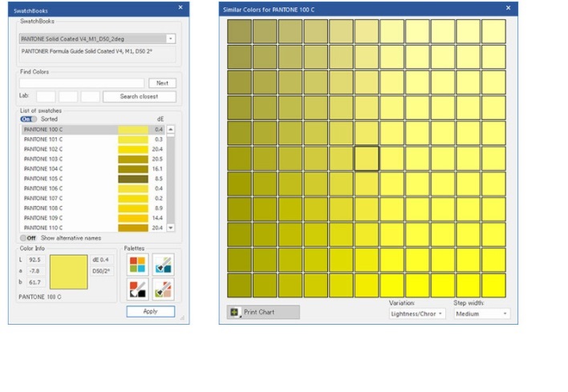This screenshot has width=568, height=392.
Task: Click the color chip beside PANTONE 109 C
Action: tap(133, 218)
